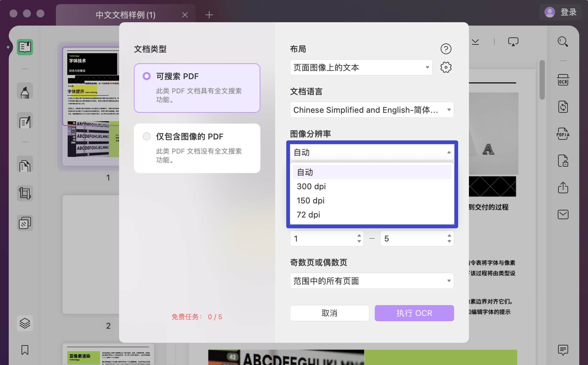Open the Organize Pages tool
This screenshot has width=588, height=365.
(x=25, y=164)
